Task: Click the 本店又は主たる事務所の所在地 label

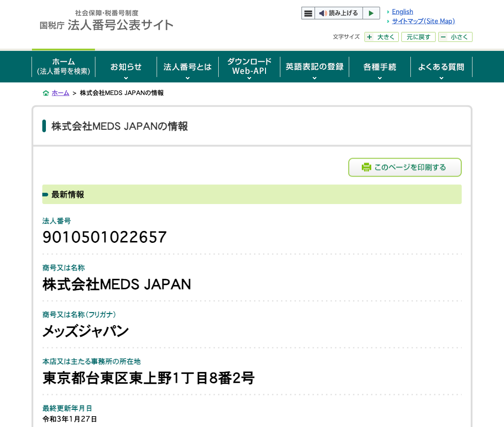Action: click(92, 362)
